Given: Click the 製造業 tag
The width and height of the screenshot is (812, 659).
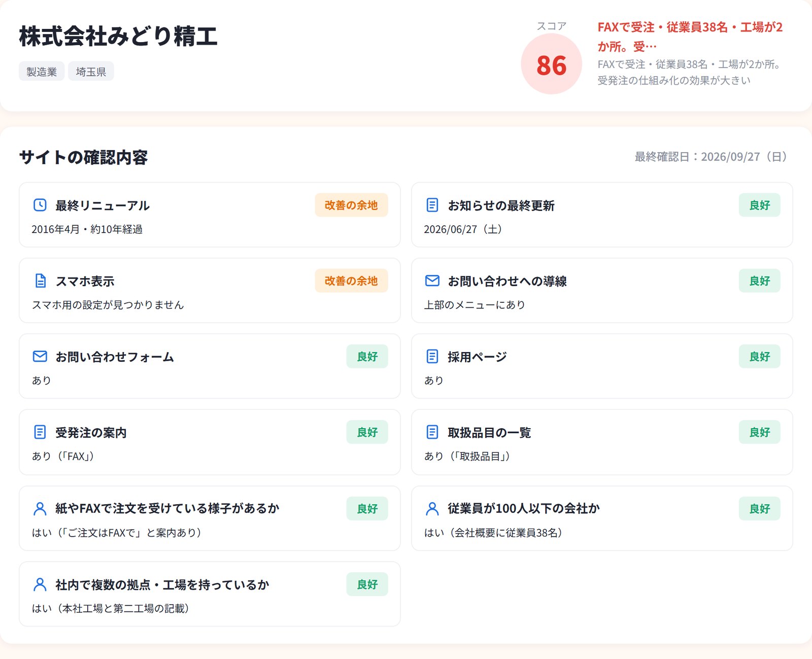Looking at the screenshot, I should pyautogui.click(x=42, y=72).
